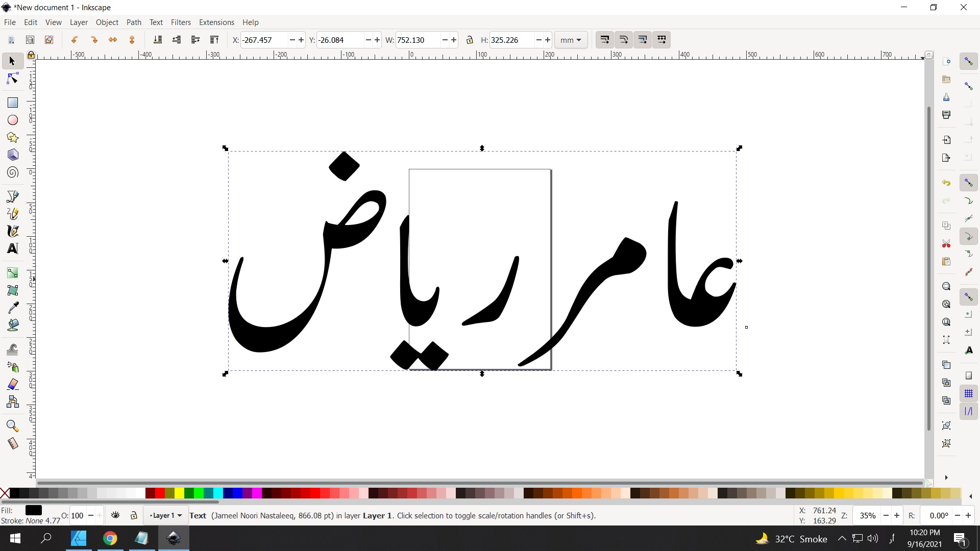The height and width of the screenshot is (551, 980).
Task: Click the Cut scissors icon
Action: (946, 243)
